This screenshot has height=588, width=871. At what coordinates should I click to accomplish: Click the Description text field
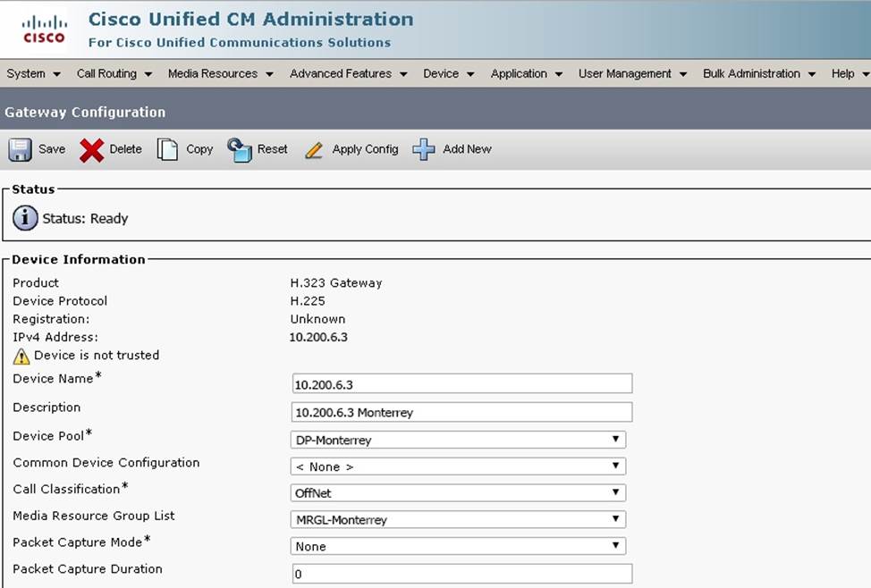pyautogui.click(x=461, y=412)
